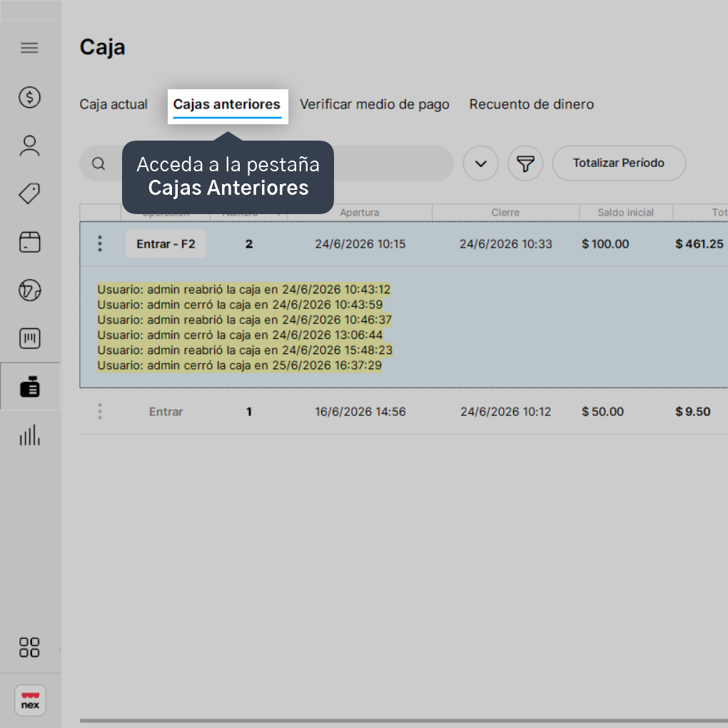Viewport: 728px width, 728px height.
Task: Switch to the Caja actual tab
Action: (x=113, y=104)
